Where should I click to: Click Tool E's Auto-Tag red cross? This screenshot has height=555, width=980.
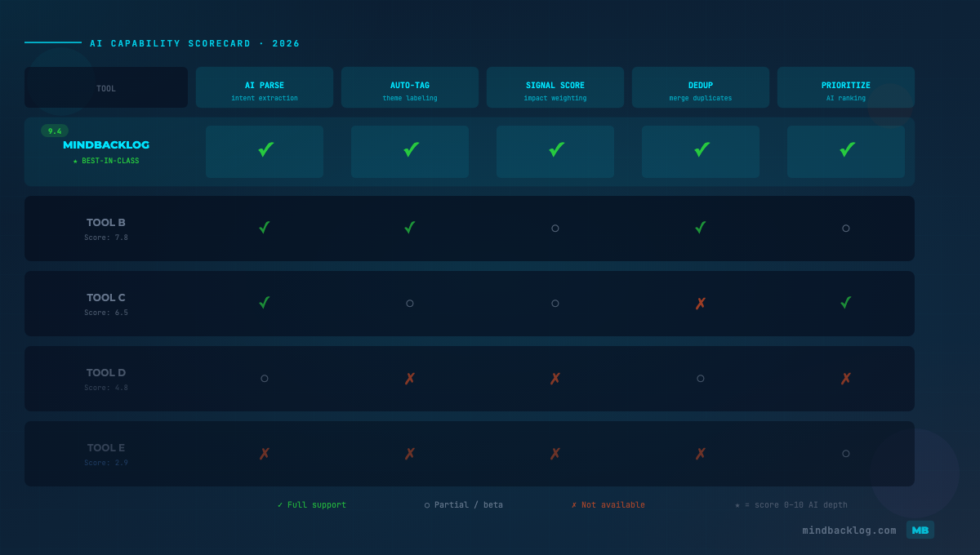[x=410, y=454]
